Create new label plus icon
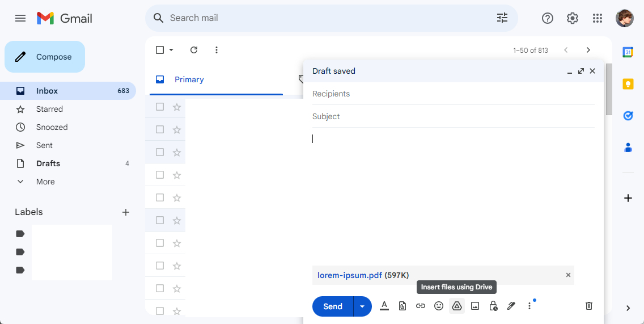Screen dimensions: 644x324 [126, 212]
